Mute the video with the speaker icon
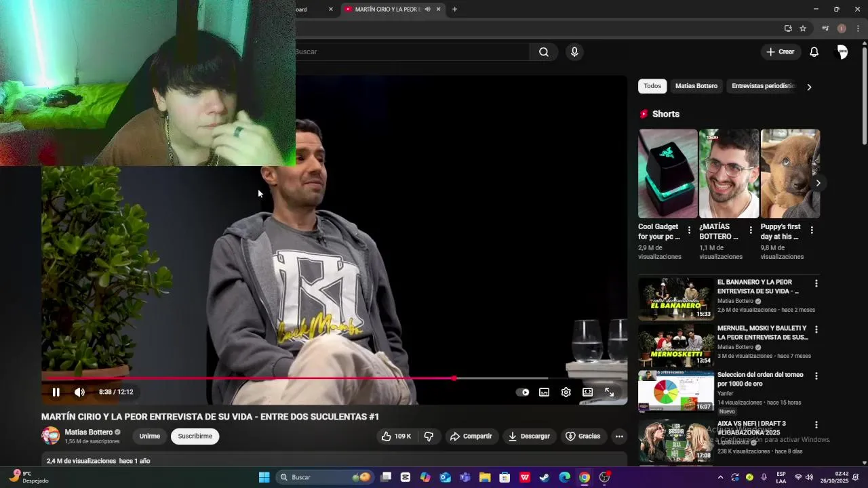The width and height of the screenshot is (868, 488). 79,392
